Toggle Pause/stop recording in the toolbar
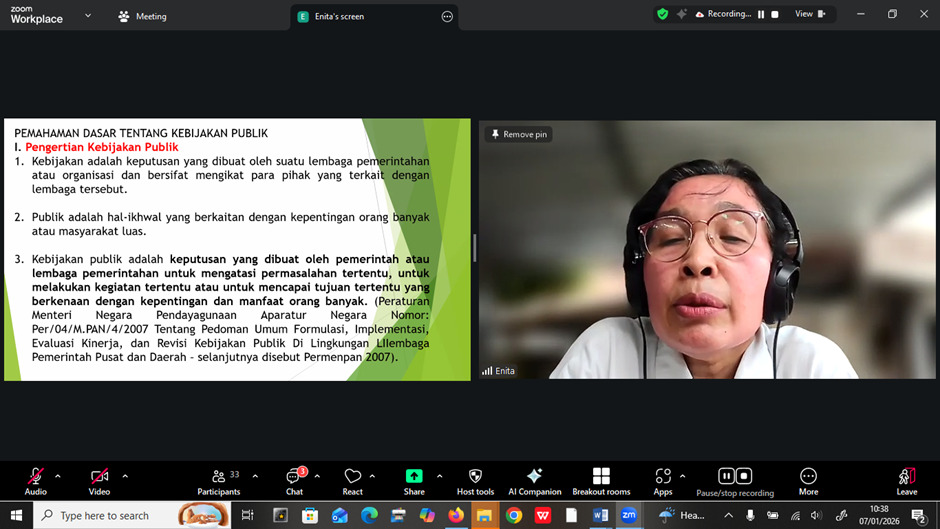 [x=735, y=479]
